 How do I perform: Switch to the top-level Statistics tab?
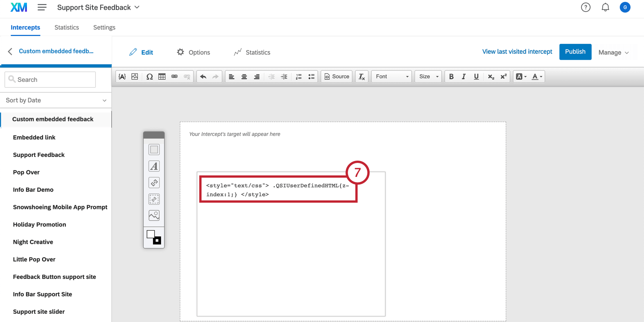click(x=67, y=27)
